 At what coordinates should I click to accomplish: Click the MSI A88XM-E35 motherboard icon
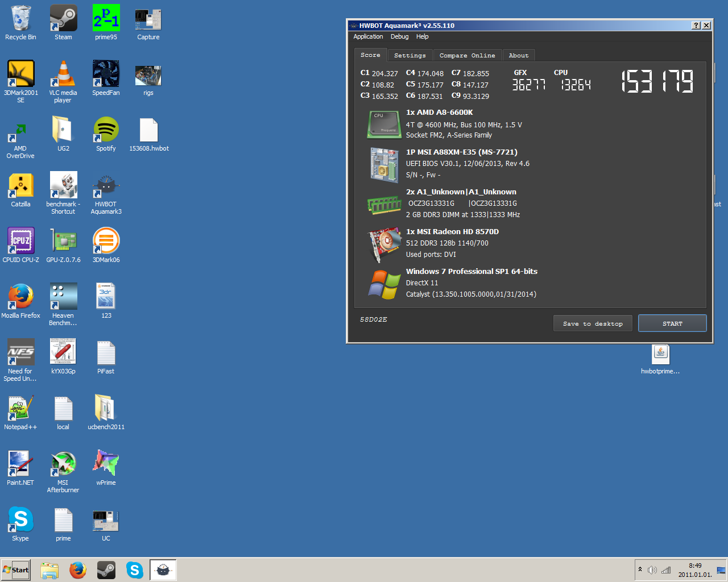click(384, 164)
